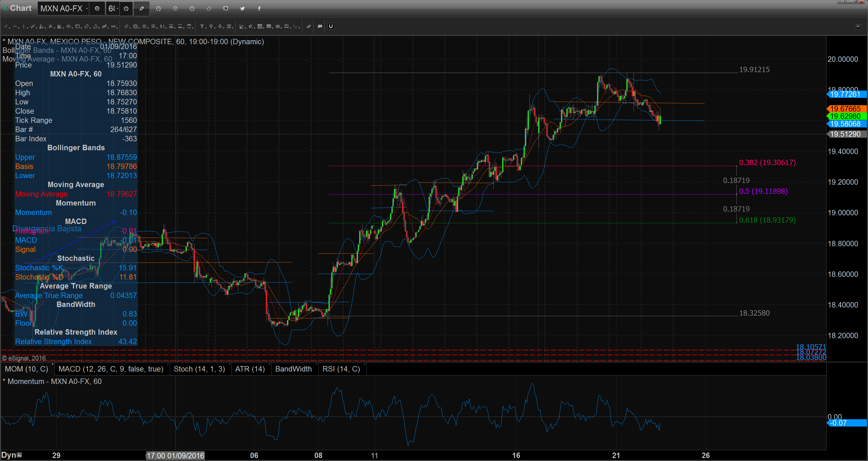The image size is (868, 461).
Task: Select the up arrow marker tool
Action: pos(211,26)
